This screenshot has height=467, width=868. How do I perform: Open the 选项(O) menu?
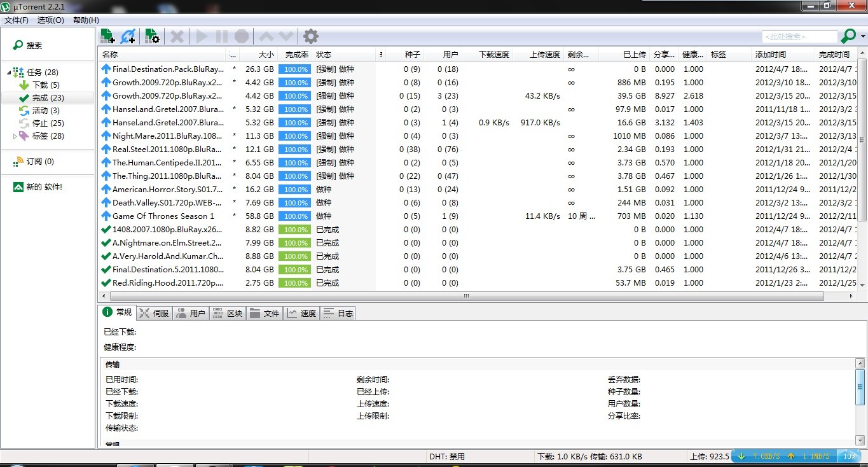pyautogui.click(x=51, y=20)
